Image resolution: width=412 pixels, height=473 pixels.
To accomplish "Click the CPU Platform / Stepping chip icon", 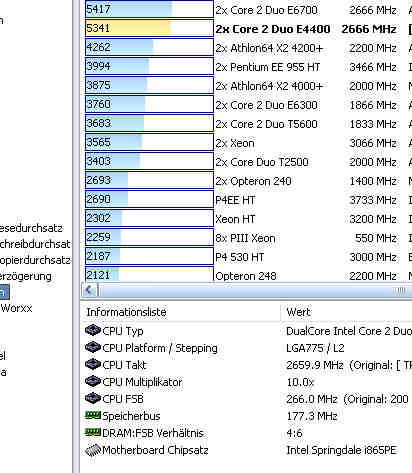I will tap(93, 347).
